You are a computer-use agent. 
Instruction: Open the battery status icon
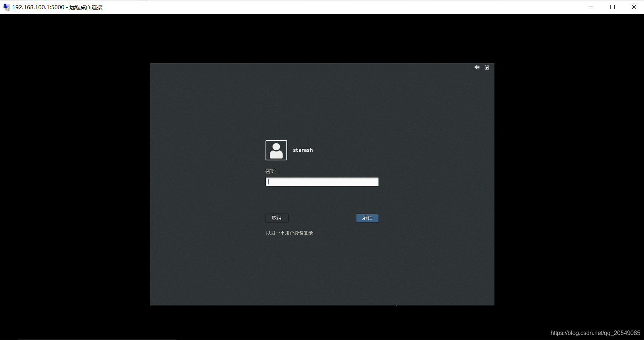(x=487, y=67)
